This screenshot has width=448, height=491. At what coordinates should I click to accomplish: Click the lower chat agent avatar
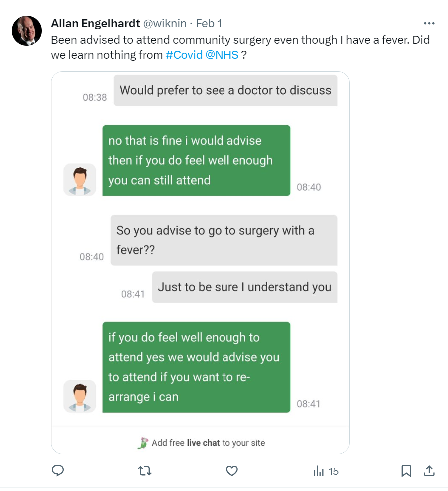pyautogui.click(x=80, y=396)
